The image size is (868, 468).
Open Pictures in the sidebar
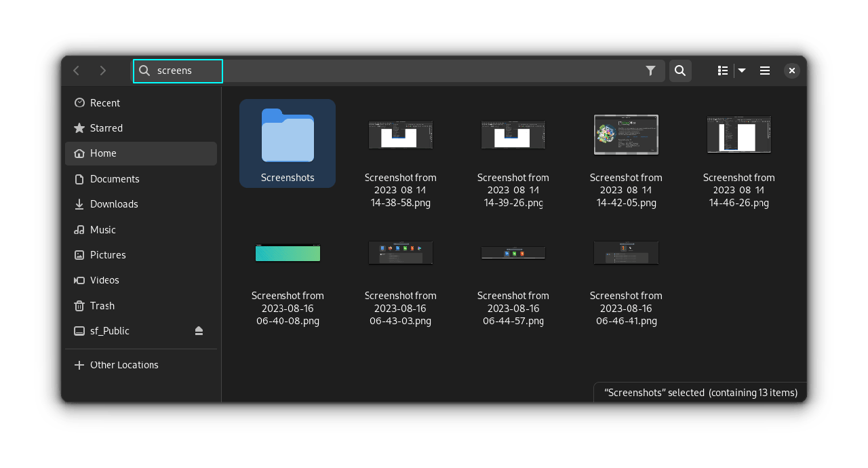108,255
